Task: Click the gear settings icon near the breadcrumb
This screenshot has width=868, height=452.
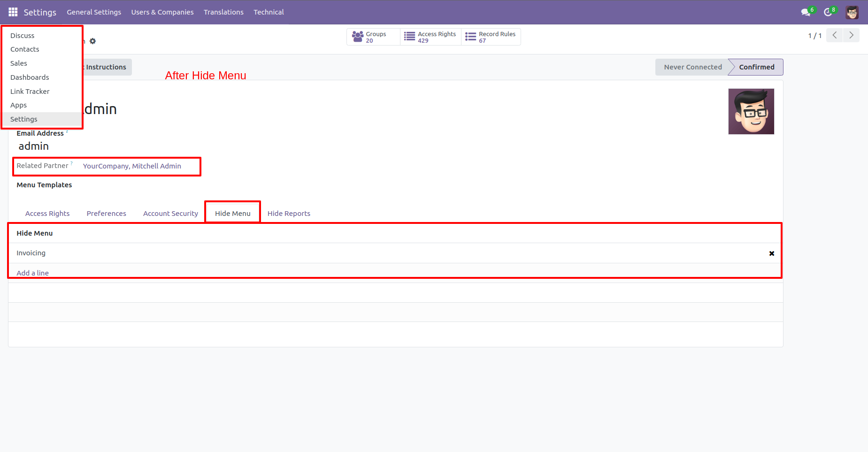Action: pyautogui.click(x=92, y=41)
